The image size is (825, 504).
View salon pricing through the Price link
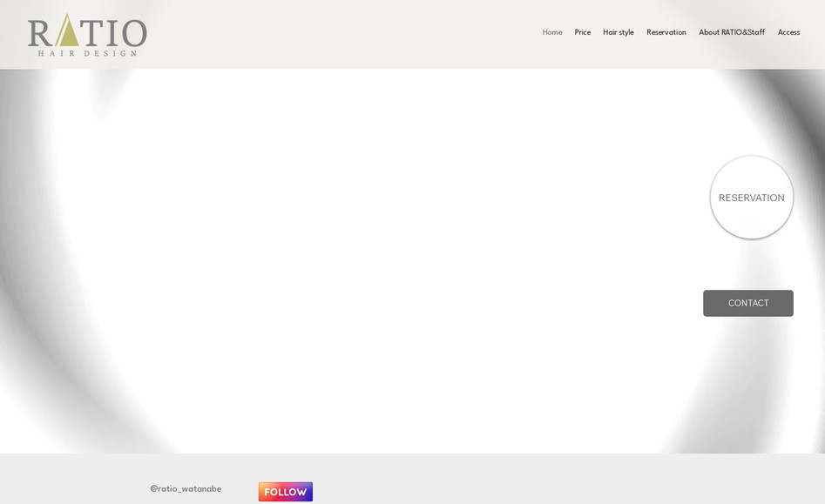pos(582,33)
